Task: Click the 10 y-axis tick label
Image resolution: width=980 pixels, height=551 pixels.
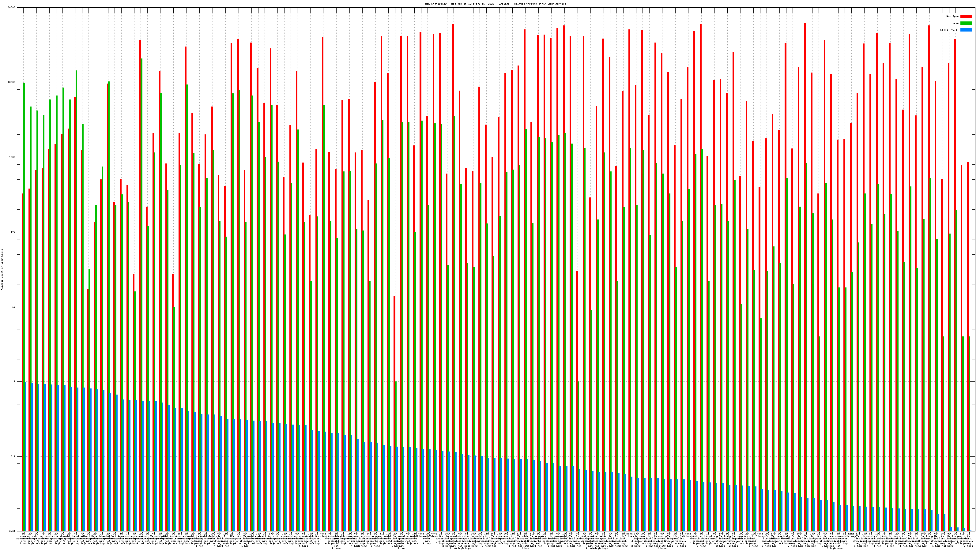Action: [14, 307]
